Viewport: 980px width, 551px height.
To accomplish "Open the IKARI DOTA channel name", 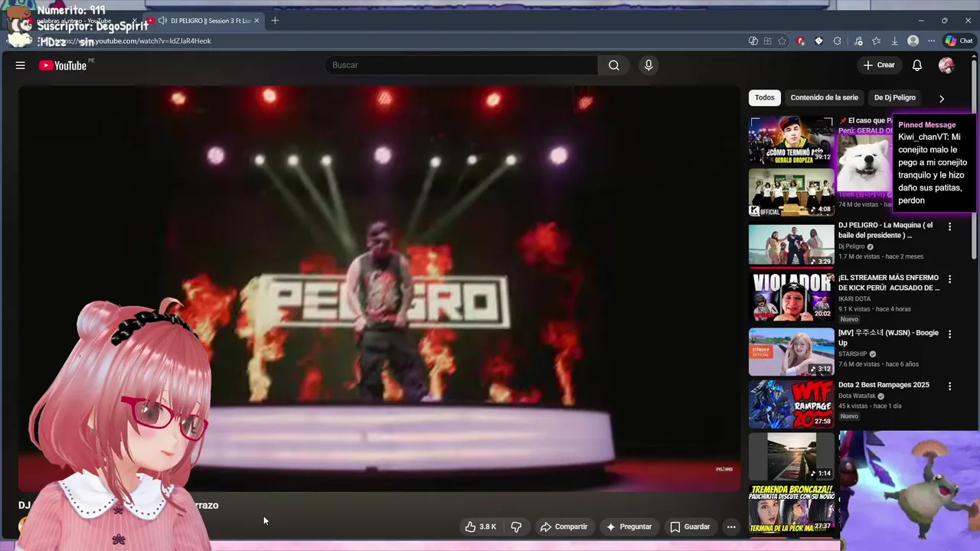I will coord(854,298).
